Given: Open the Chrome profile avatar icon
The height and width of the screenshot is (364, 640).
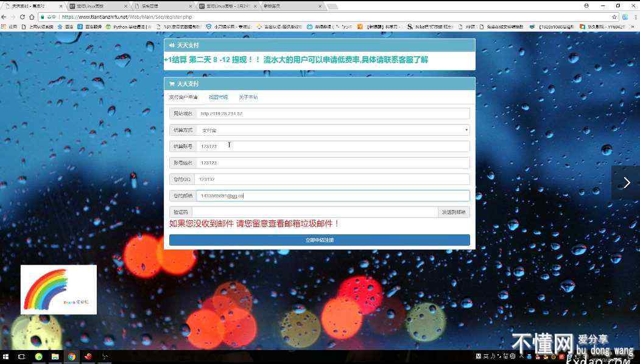Looking at the screenshot, I should tap(586, 5).
